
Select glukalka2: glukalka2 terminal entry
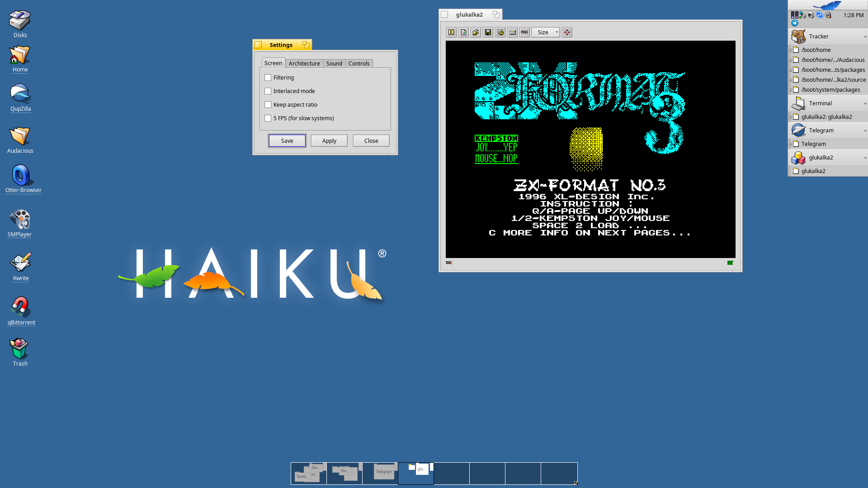coord(828,117)
